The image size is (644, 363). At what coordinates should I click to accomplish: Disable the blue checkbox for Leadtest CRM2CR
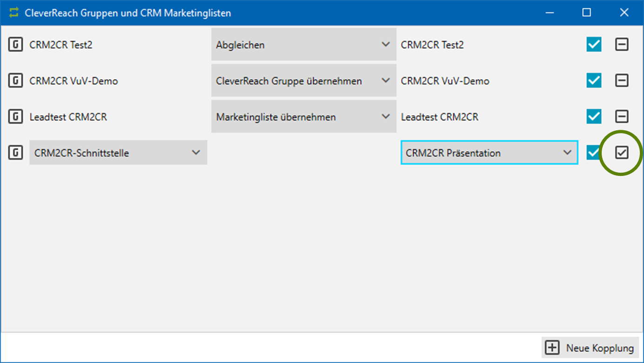(594, 116)
